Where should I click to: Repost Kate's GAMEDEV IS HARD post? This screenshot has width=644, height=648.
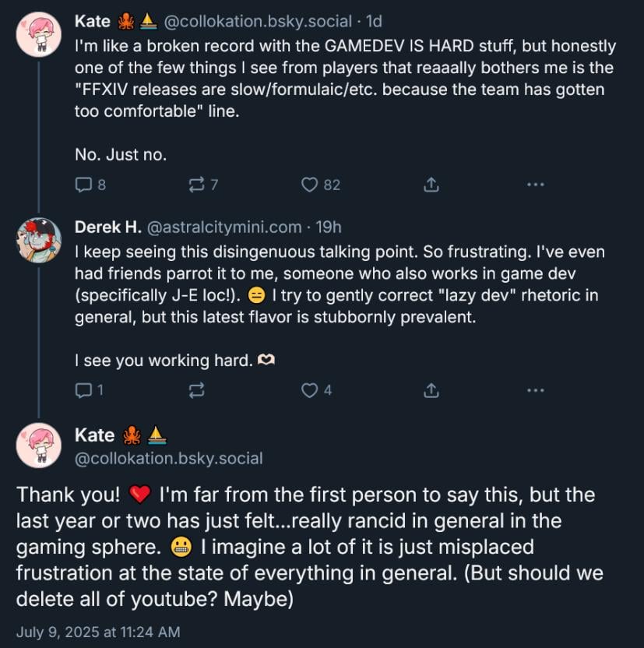(196, 185)
